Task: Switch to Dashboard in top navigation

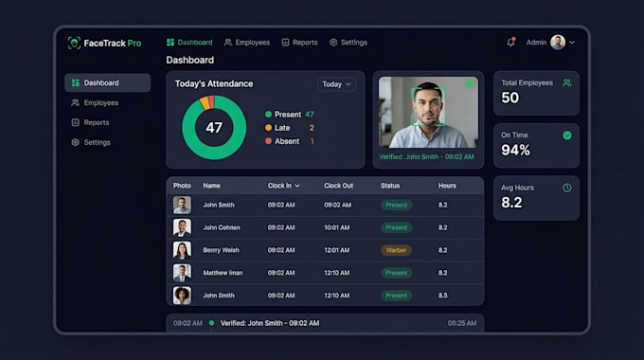Action: pyautogui.click(x=189, y=43)
